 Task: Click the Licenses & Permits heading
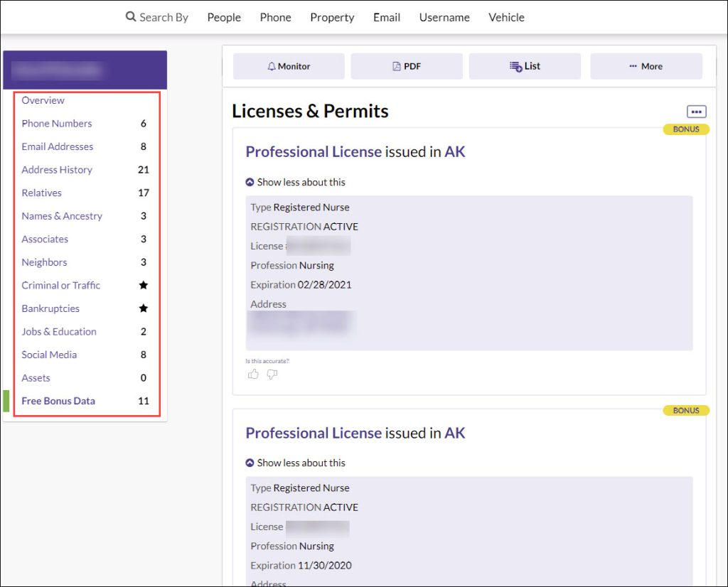pos(310,112)
